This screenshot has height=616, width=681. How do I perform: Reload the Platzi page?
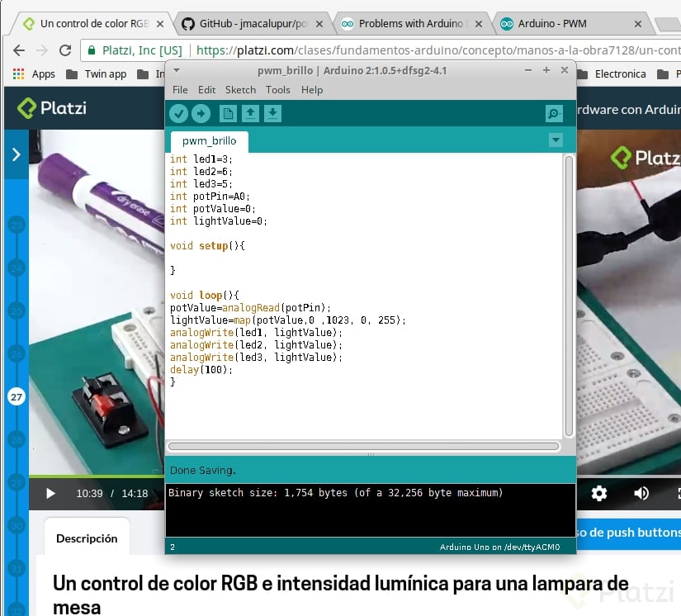tap(65, 50)
